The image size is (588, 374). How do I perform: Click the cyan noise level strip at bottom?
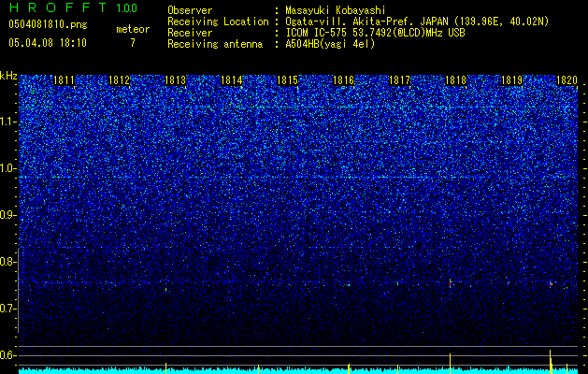coord(298,370)
